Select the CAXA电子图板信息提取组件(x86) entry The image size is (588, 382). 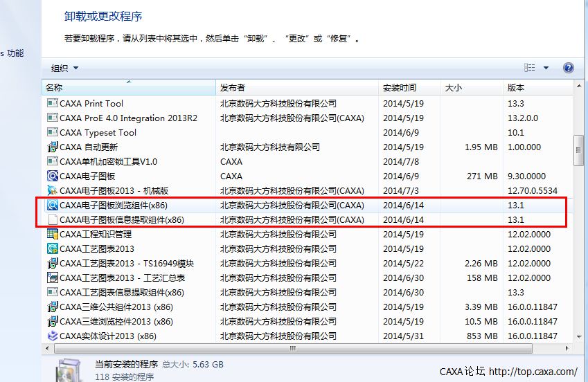122,219
